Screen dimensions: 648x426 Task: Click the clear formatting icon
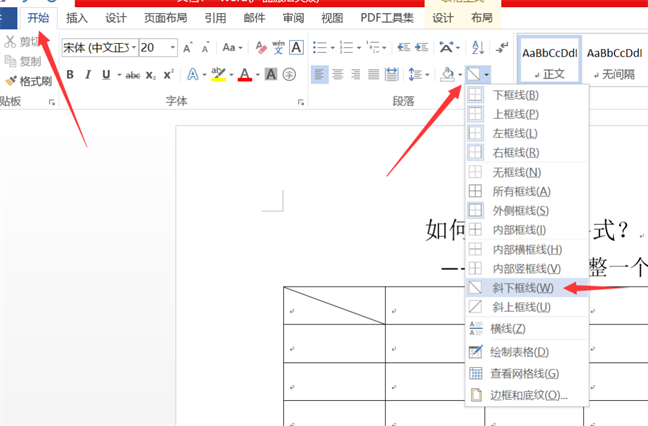[262, 47]
